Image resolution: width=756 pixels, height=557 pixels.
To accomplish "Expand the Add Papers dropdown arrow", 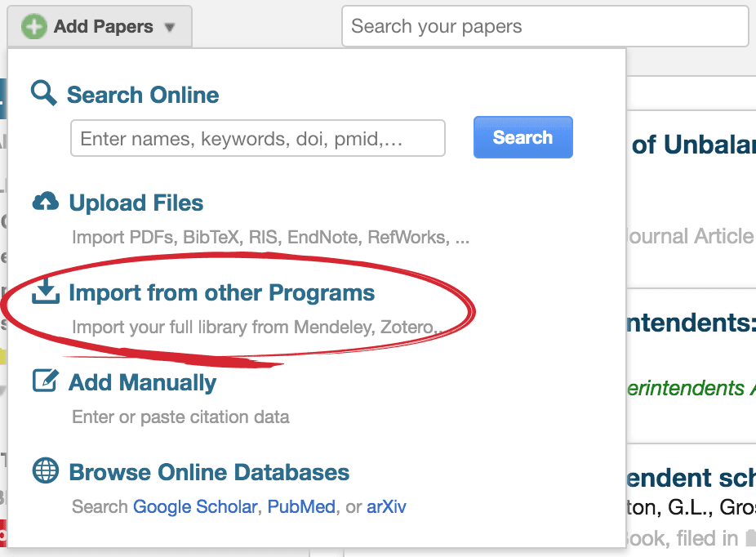I will pos(169,28).
